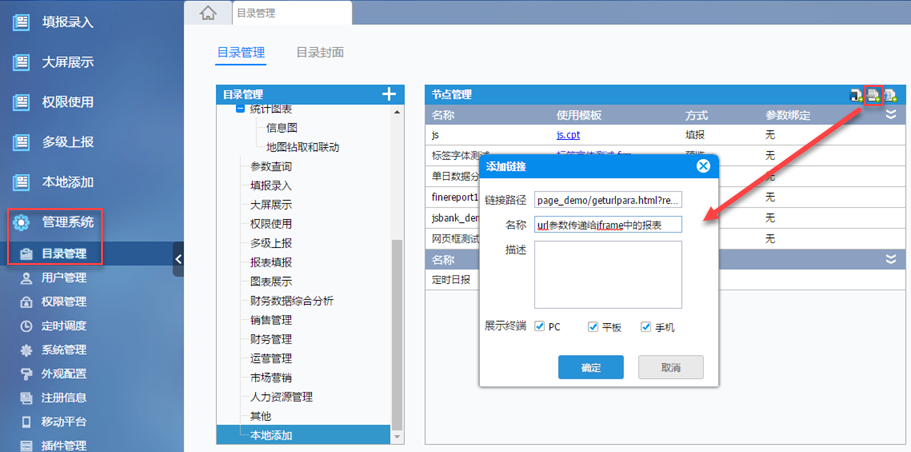Toggle the 平板 display terminal checkbox
This screenshot has width=911, height=452.
point(593,327)
